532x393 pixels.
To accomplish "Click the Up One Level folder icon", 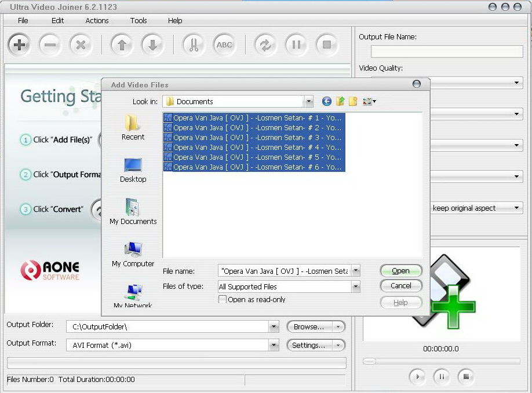I will (x=340, y=101).
